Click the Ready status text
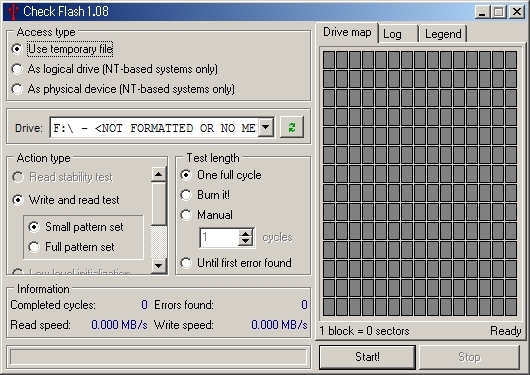The image size is (530, 375). pos(506,331)
